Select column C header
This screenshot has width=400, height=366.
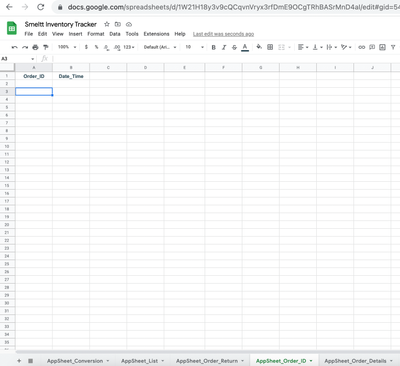pyautogui.click(x=108, y=68)
